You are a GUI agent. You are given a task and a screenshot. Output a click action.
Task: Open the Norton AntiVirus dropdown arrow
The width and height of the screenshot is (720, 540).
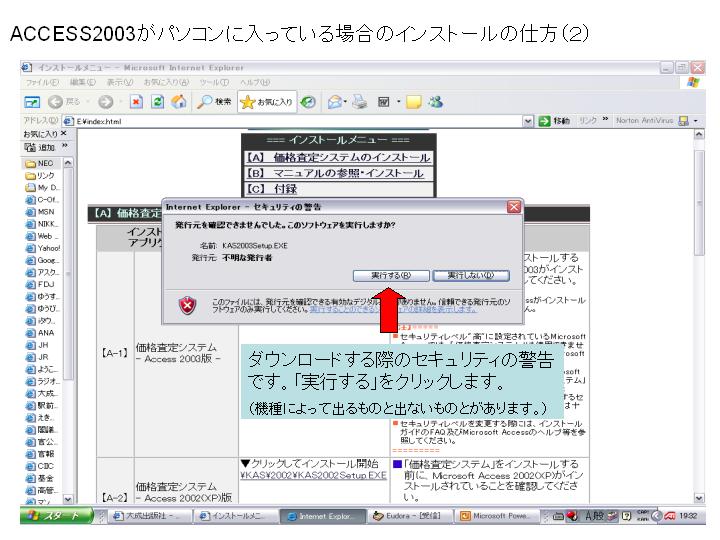point(696,121)
